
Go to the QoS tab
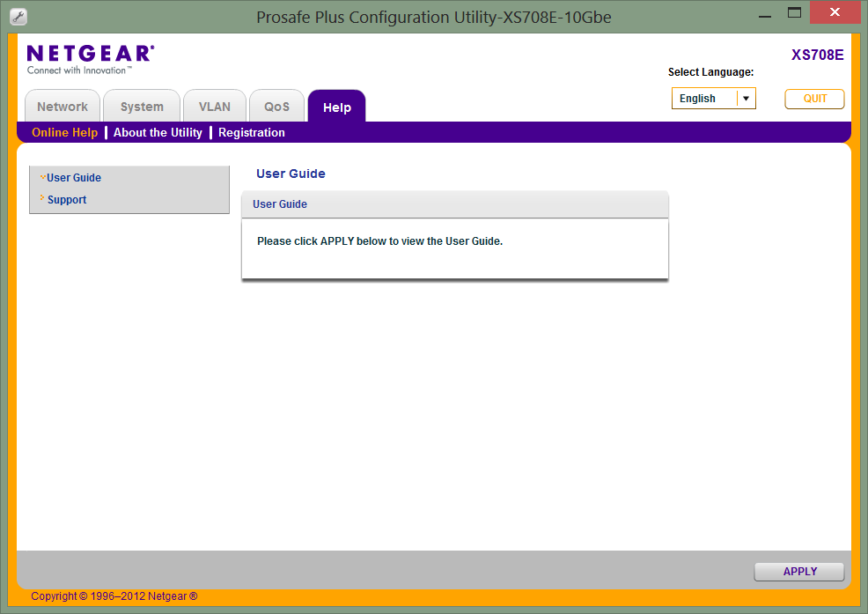point(276,107)
